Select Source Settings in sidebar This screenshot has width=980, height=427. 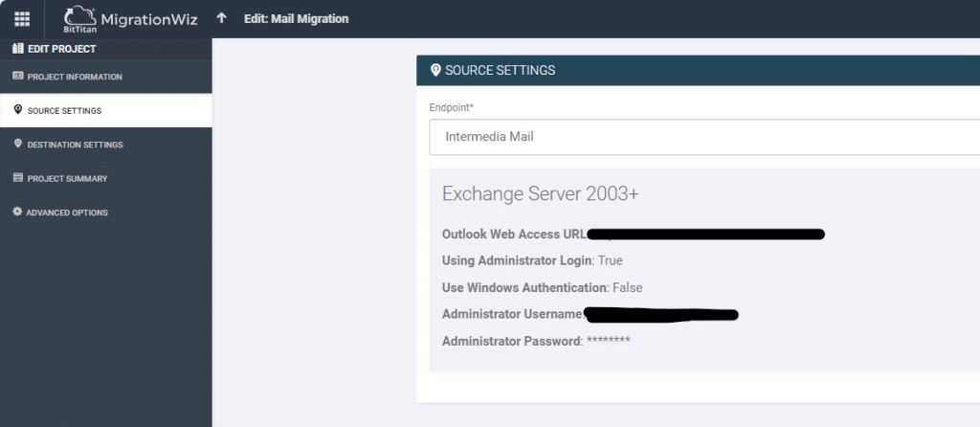click(105, 111)
